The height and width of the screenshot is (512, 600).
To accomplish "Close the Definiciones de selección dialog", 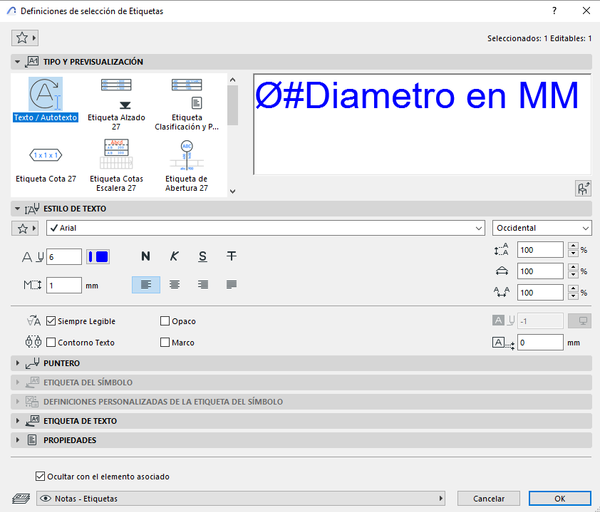I will (x=586, y=11).
